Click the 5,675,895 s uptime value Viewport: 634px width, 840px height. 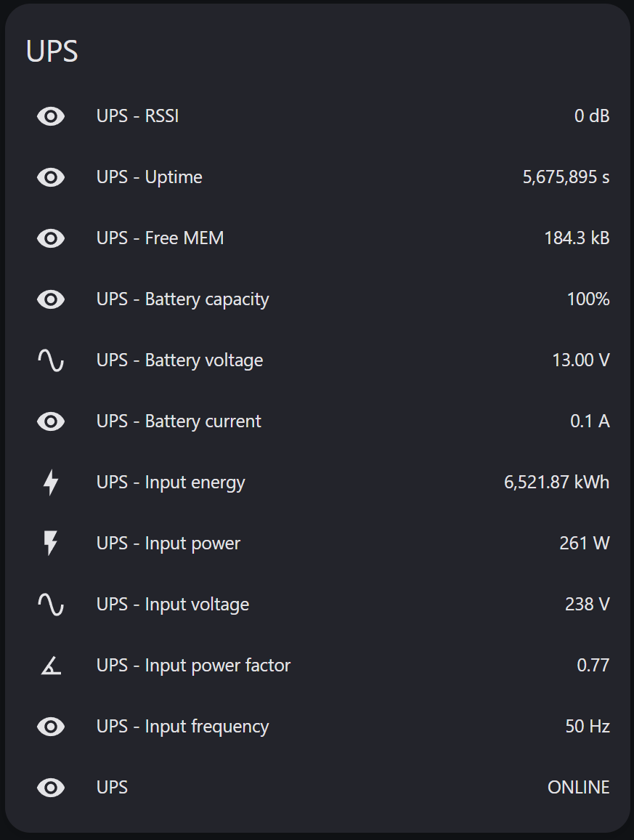[566, 177]
